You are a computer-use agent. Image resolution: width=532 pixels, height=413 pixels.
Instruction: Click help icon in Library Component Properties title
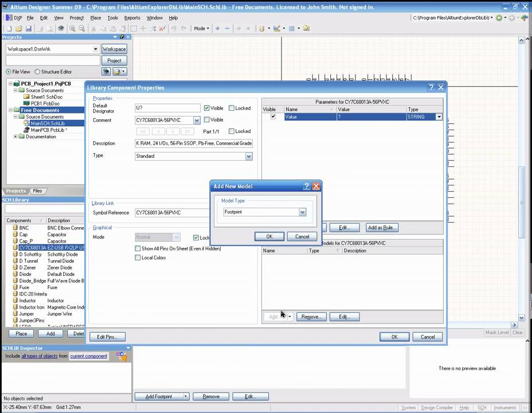[x=431, y=88]
